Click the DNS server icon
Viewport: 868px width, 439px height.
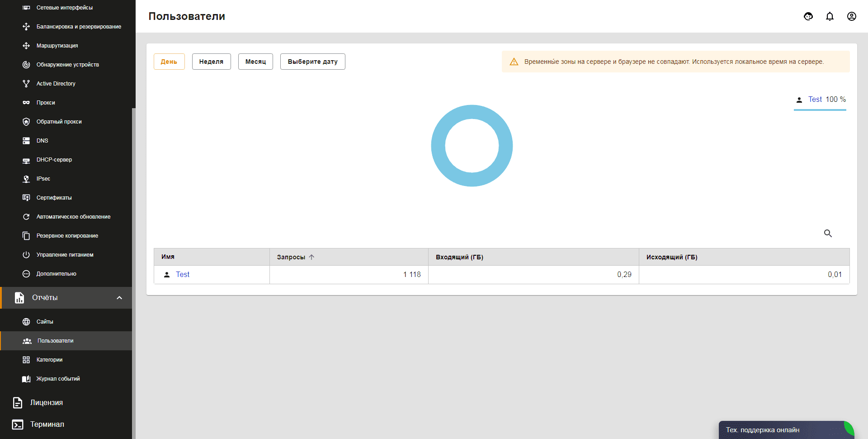(x=26, y=141)
